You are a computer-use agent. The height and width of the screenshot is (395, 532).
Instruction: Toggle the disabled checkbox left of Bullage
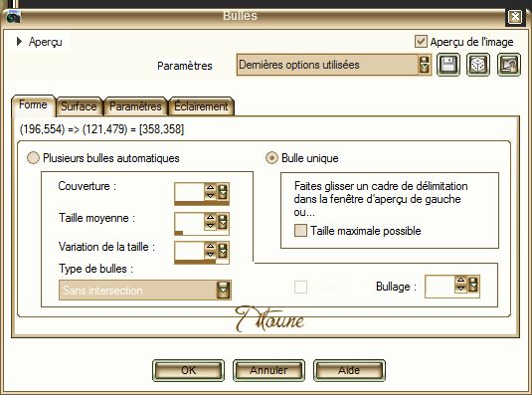[x=300, y=287]
